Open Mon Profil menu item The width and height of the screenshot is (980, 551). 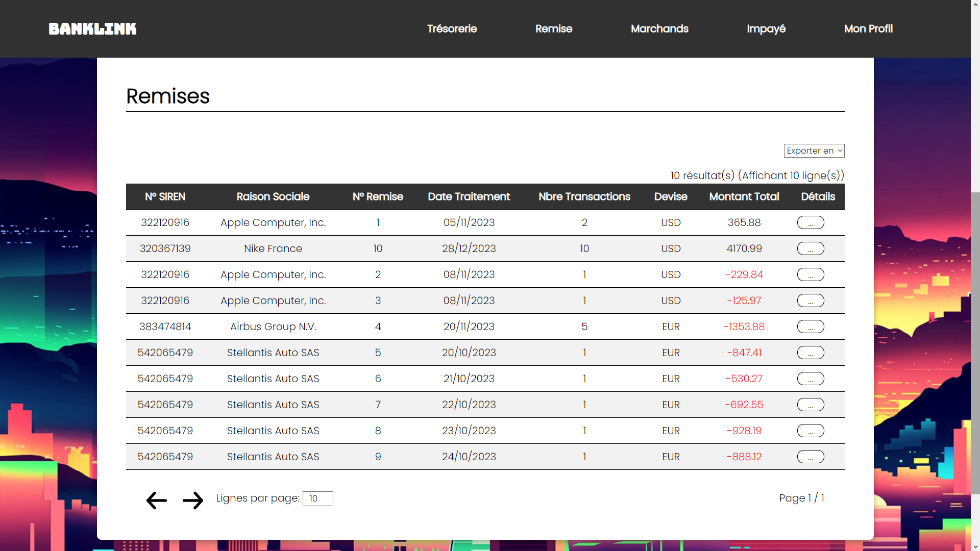(x=868, y=29)
